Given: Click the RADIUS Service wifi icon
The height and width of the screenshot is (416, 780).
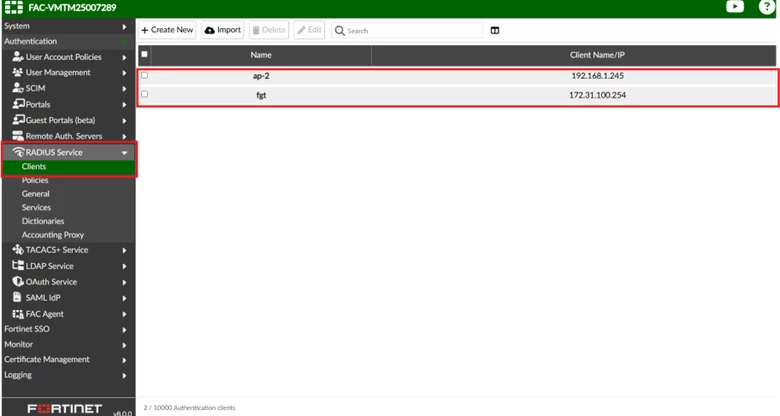Looking at the screenshot, I should point(18,152).
